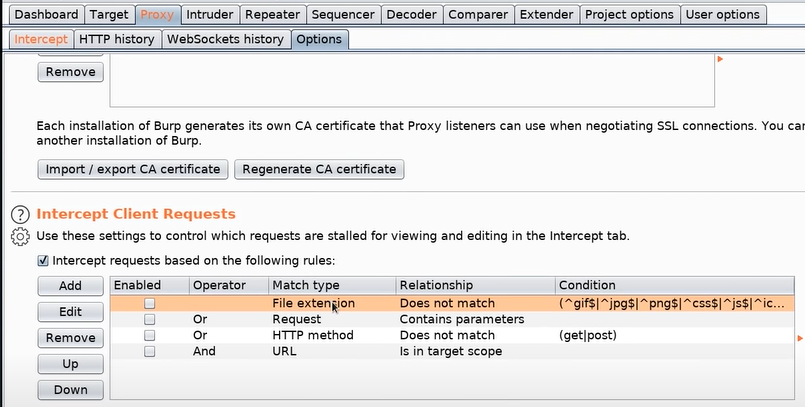Screen dimensions: 805x407
Task: Edit the selected intercept rule
Action: 70,312
